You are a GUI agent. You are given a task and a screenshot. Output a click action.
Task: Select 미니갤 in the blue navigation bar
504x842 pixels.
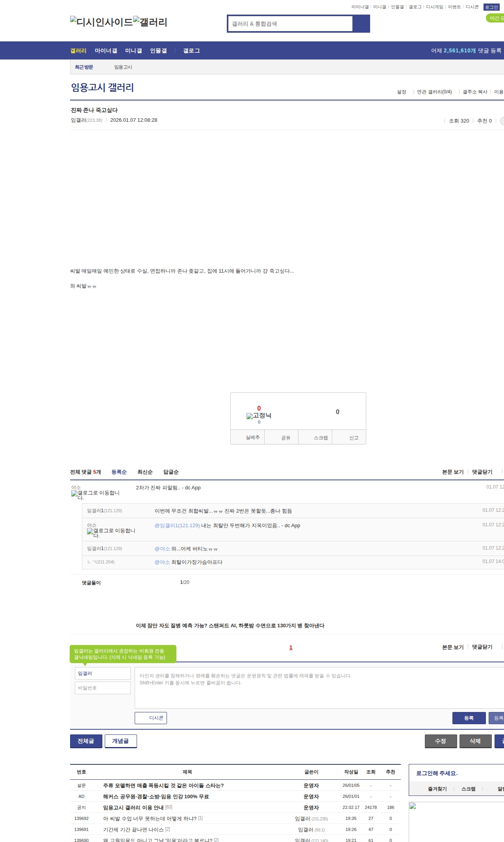[133, 50]
